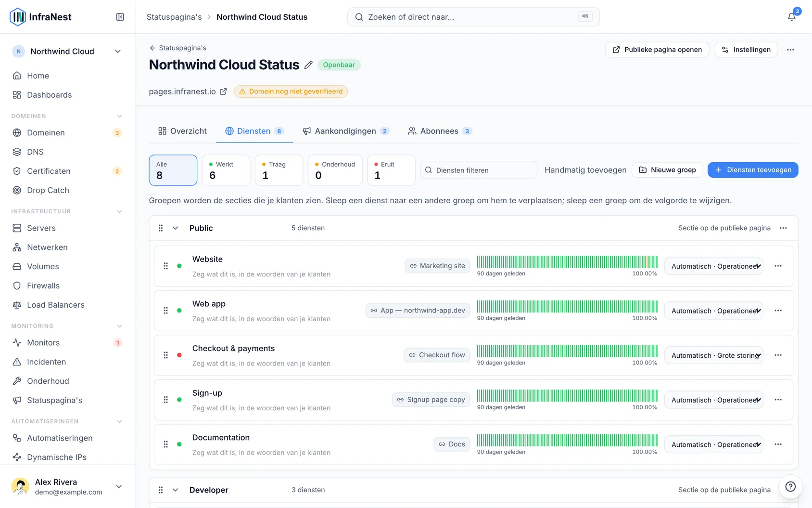Open the Alex Rivera account menu

pyautogui.click(x=67, y=486)
